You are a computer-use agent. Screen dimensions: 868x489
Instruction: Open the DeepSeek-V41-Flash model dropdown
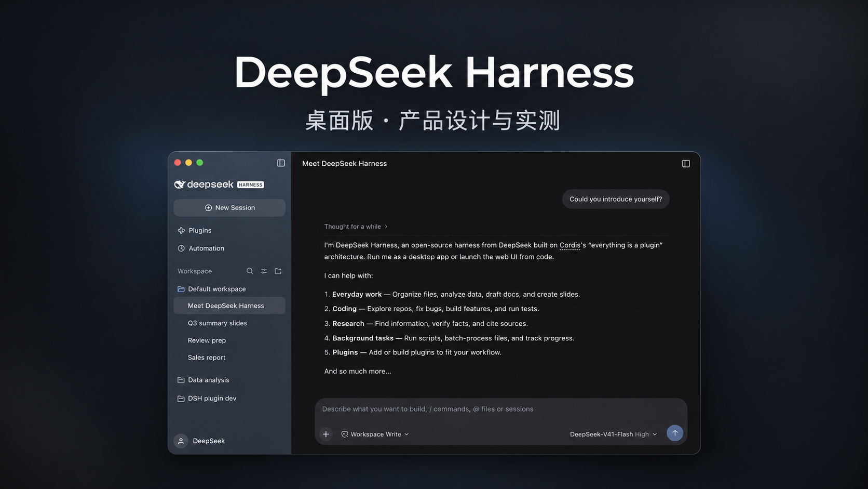click(x=613, y=434)
